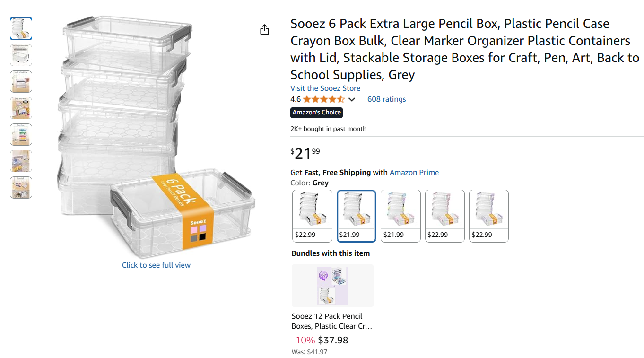Viewport: 644px width, 358px height.
Task: Click the share icon above product image
Action: (x=264, y=30)
